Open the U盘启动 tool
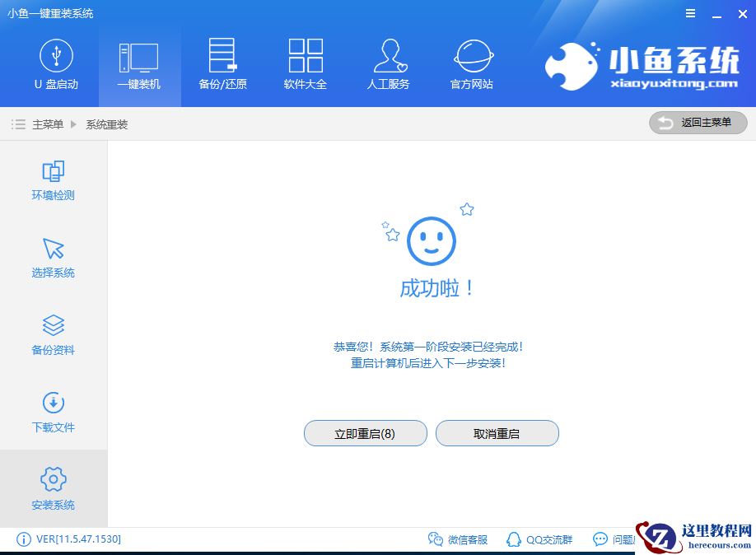The image size is (756, 555). tap(56, 64)
